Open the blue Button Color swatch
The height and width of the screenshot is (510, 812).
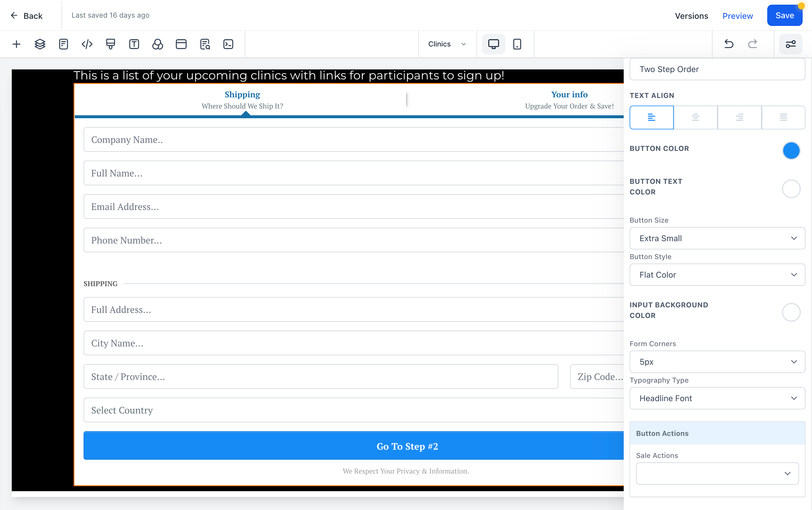[x=791, y=150]
